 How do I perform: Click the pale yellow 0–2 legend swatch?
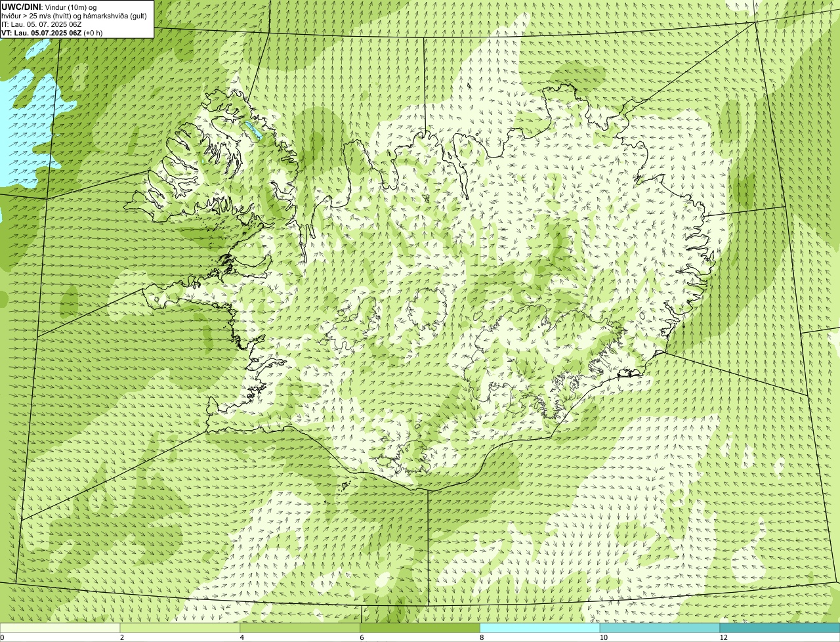[x=60, y=628]
